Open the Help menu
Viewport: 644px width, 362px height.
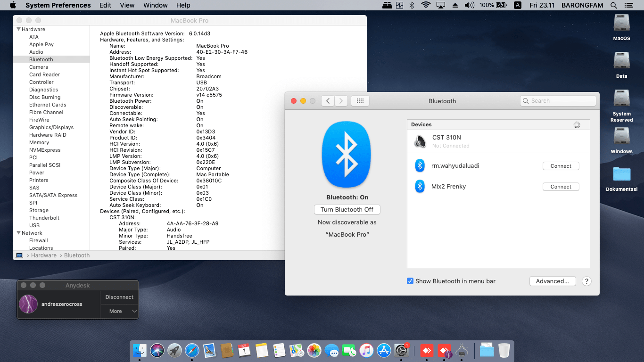tap(183, 5)
